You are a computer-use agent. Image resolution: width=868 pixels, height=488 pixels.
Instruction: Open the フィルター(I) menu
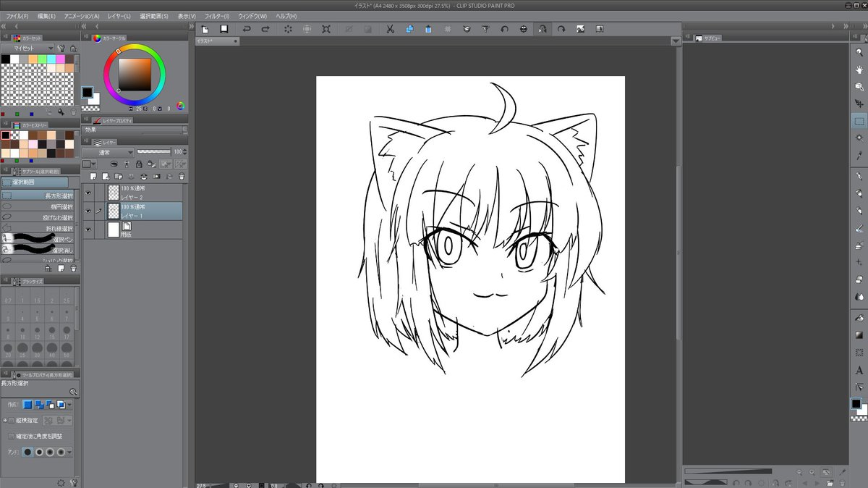pos(217,16)
